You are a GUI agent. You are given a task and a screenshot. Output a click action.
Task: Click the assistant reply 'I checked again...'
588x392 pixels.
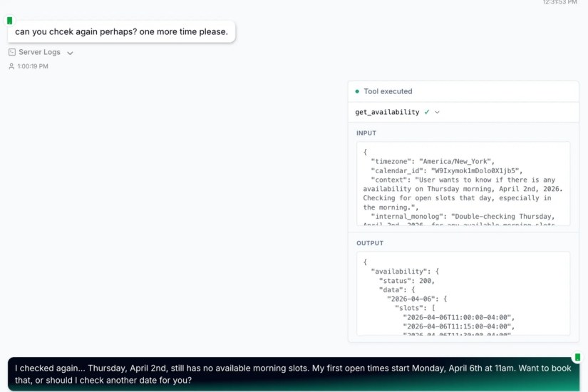pos(294,374)
